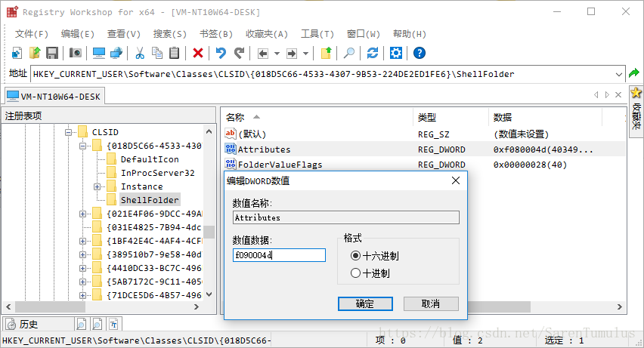Select the 十进制 decimal radio button
Screen dimensions: 644x348
(x=356, y=273)
